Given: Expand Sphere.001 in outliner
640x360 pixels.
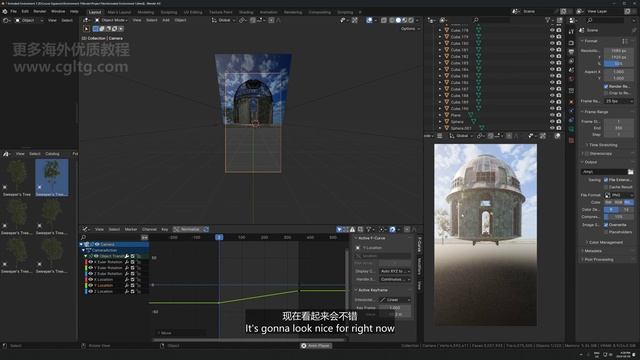Looking at the screenshot, I should [x=440, y=128].
